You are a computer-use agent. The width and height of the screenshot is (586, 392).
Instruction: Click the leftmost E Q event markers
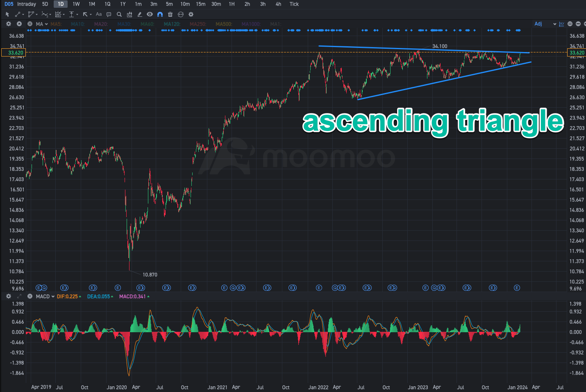tap(41, 288)
